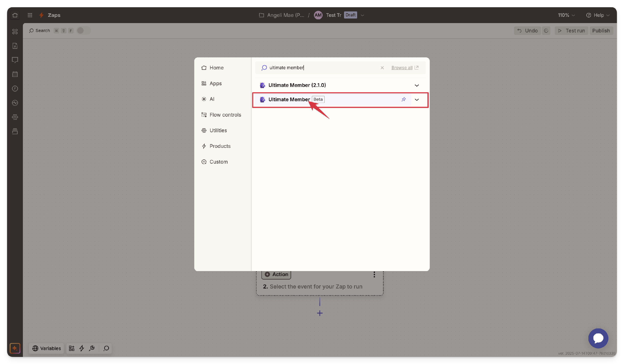Click the wrench tools icon in bottom toolbar
Screen dimensions: 624x364
click(x=92, y=348)
